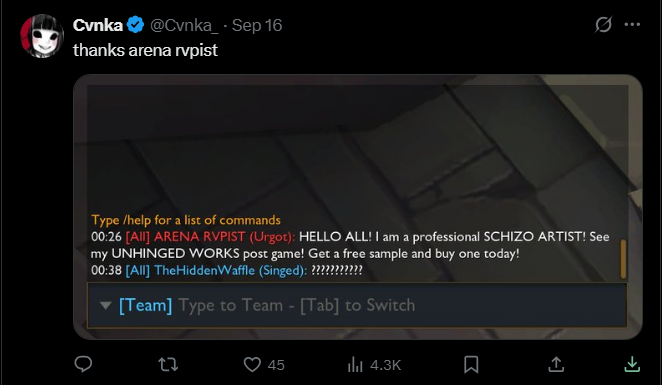Open the Sep 16 timestamp link
The height and width of the screenshot is (385, 662).
click(257, 25)
